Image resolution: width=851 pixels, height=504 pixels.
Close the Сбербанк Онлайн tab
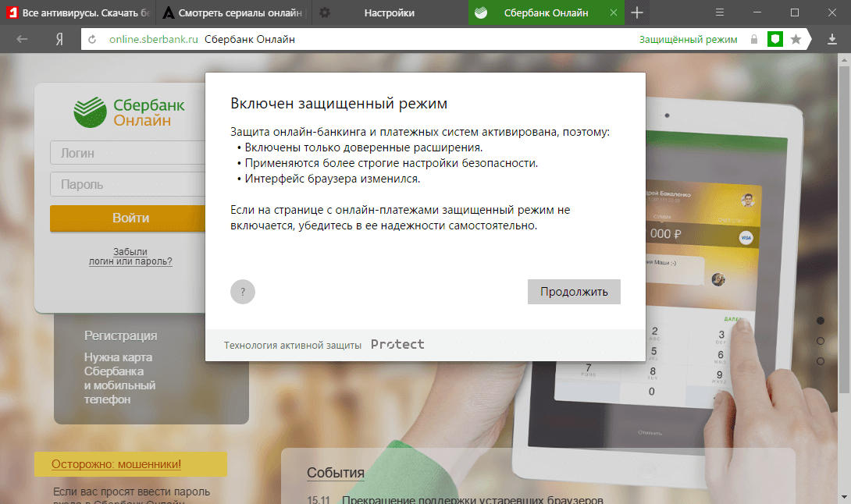click(x=614, y=12)
